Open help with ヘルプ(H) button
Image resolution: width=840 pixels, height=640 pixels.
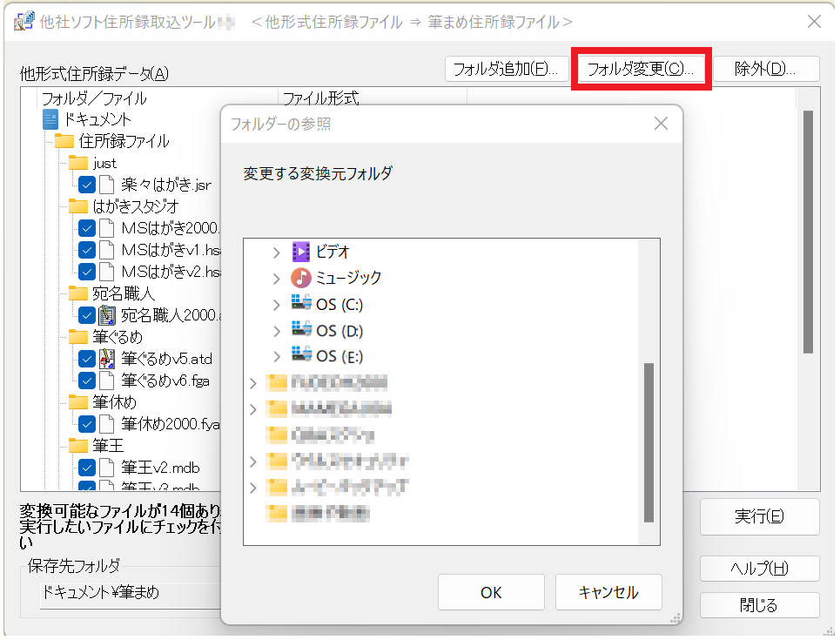[759, 569]
